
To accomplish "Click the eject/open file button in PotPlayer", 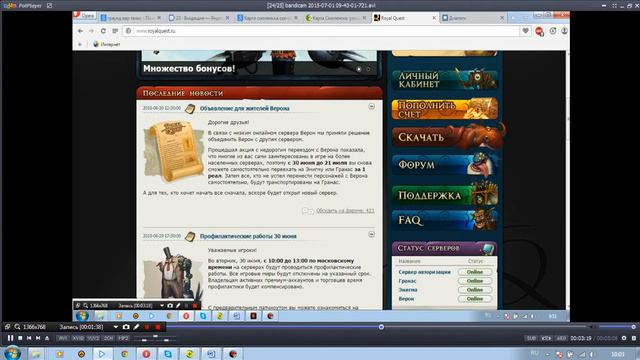I will point(47,338).
